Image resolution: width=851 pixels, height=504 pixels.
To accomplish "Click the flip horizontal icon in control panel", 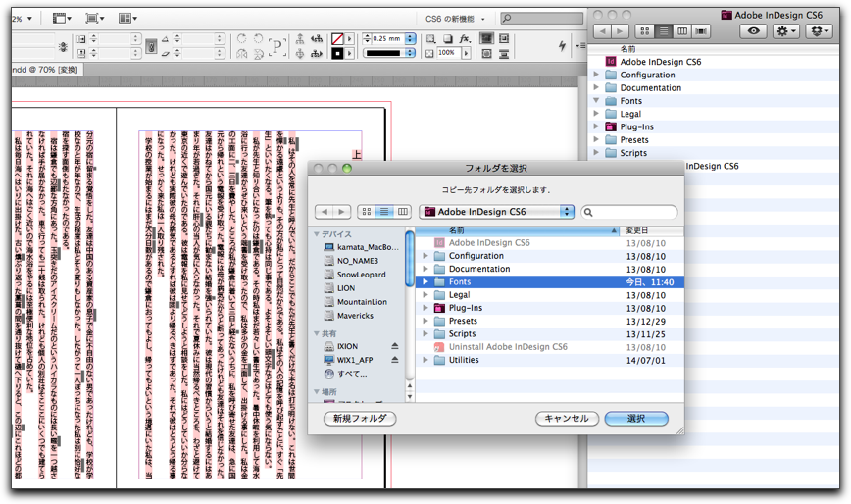I will (242, 54).
